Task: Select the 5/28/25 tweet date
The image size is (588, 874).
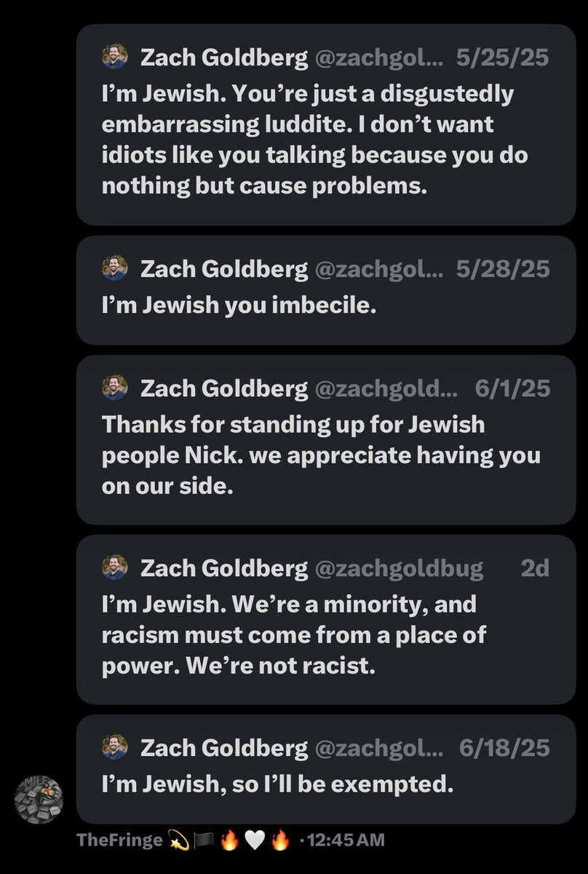Action: tap(502, 269)
